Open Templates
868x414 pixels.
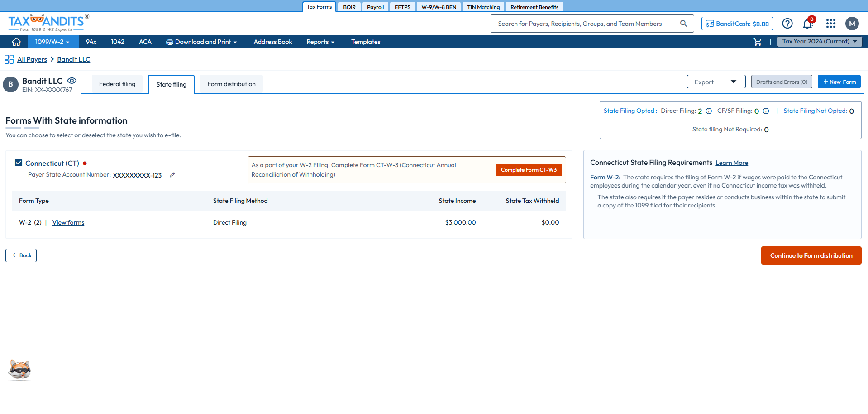(x=366, y=42)
